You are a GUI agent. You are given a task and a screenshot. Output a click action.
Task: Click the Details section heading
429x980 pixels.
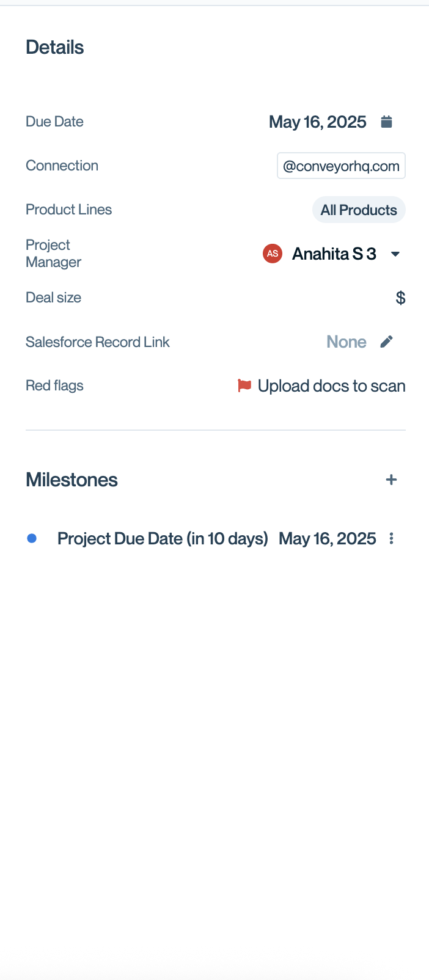[54, 47]
